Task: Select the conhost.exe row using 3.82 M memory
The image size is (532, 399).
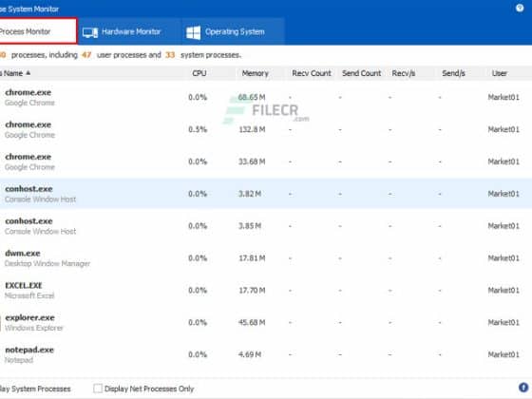Action: point(266,194)
